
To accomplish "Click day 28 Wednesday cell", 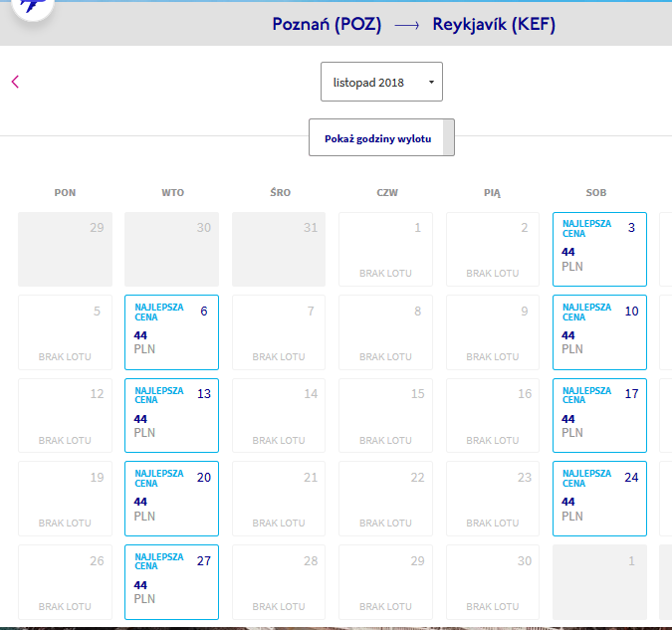I will coord(279,582).
